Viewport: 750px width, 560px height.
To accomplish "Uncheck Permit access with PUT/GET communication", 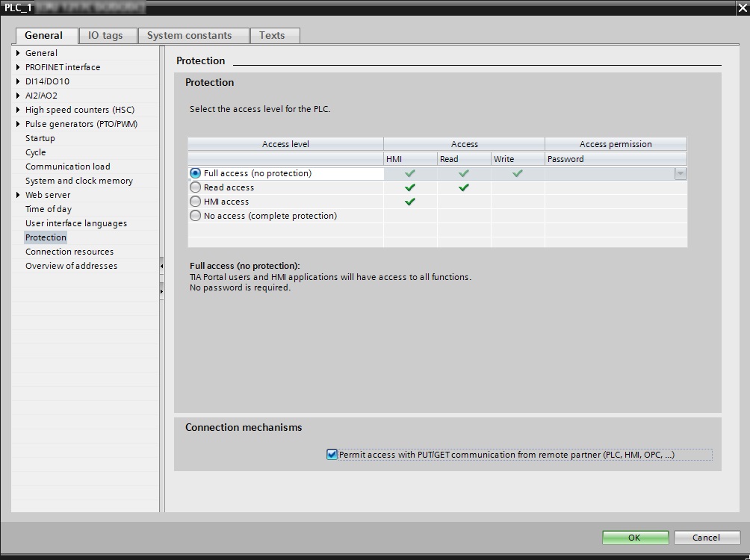I will (x=332, y=454).
